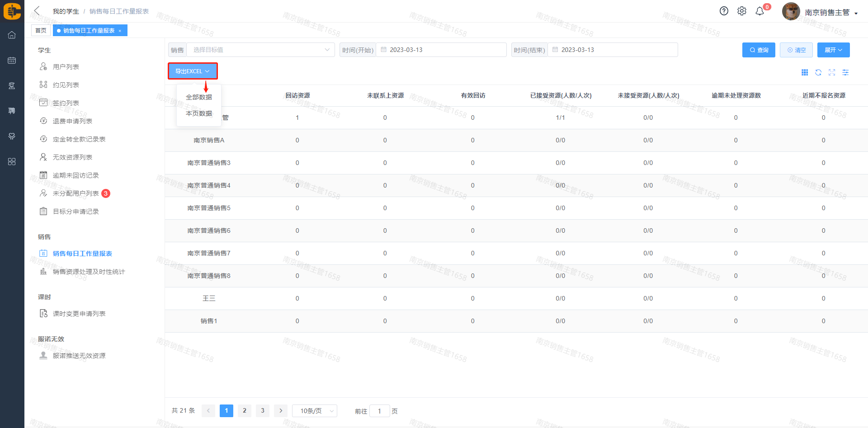Open settings via the gear icon

coord(742,11)
